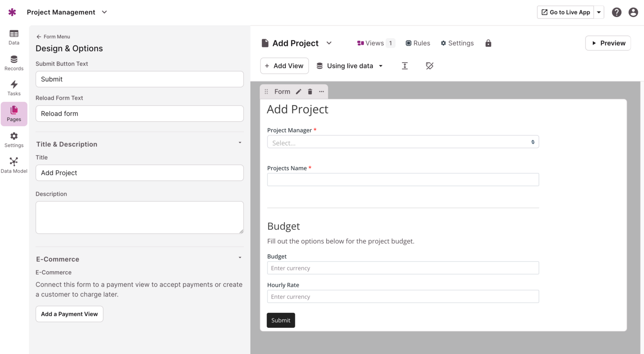Screen dimensions: 644x354
Task: Switch to the Rules tab
Action: (418, 43)
